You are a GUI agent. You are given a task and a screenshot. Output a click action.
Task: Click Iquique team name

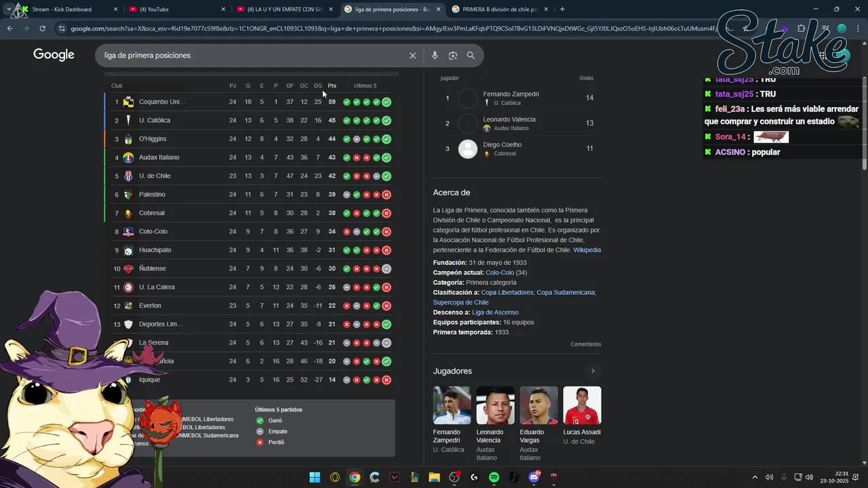[x=149, y=380]
